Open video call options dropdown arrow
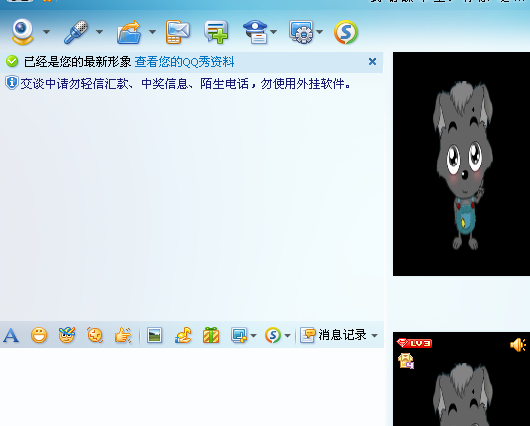Image resolution: width=530 pixels, height=426 pixels. pos(46,32)
